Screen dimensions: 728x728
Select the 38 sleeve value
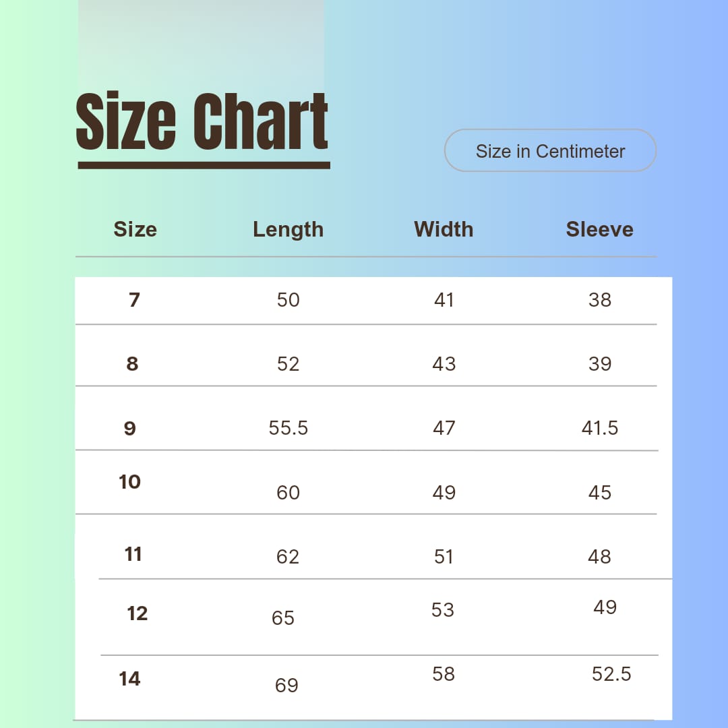[x=600, y=299]
